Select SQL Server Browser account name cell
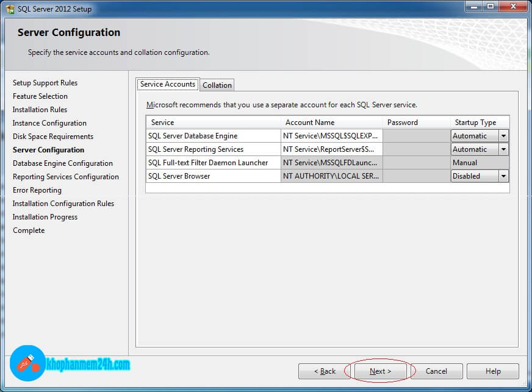Screen dimensions: 532x392 [x=331, y=176]
